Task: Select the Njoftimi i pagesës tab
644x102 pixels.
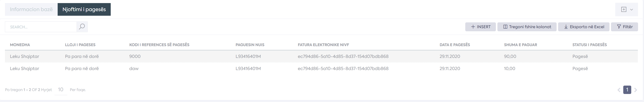Action: pos(84,9)
